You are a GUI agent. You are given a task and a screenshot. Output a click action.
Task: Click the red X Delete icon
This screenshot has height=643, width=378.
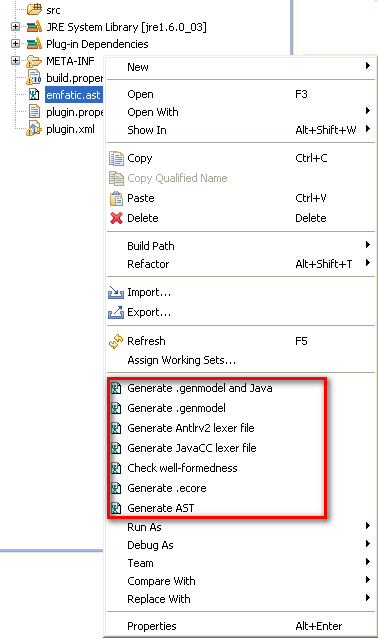pyautogui.click(x=116, y=218)
